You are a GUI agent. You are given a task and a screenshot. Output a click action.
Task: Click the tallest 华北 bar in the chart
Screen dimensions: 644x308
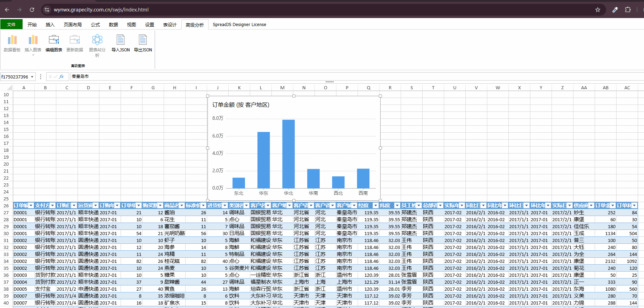(x=288, y=154)
